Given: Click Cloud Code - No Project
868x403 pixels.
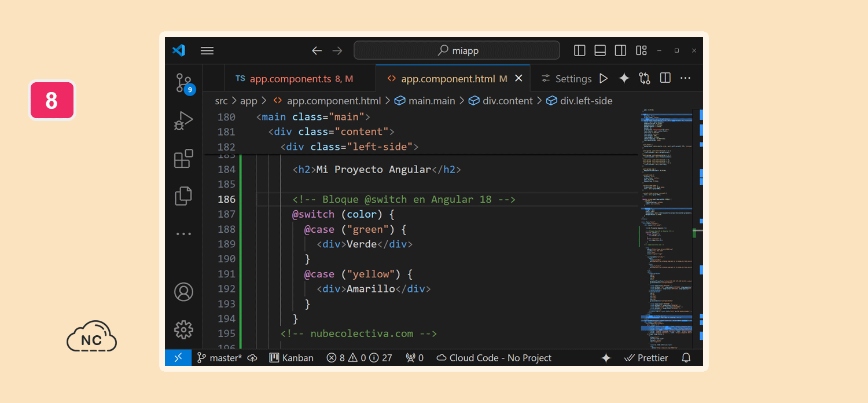Looking at the screenshot, I should [494, 358].
